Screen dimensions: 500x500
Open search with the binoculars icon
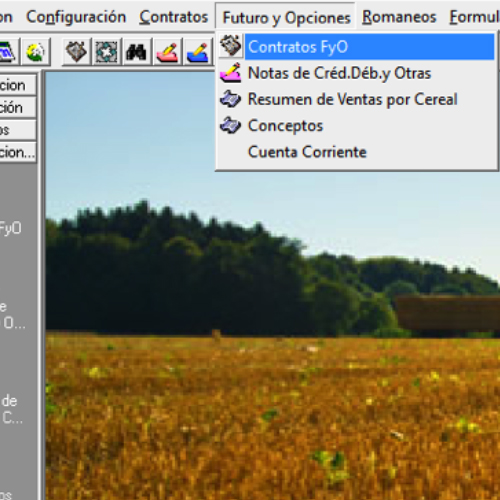tap(136, 52)
